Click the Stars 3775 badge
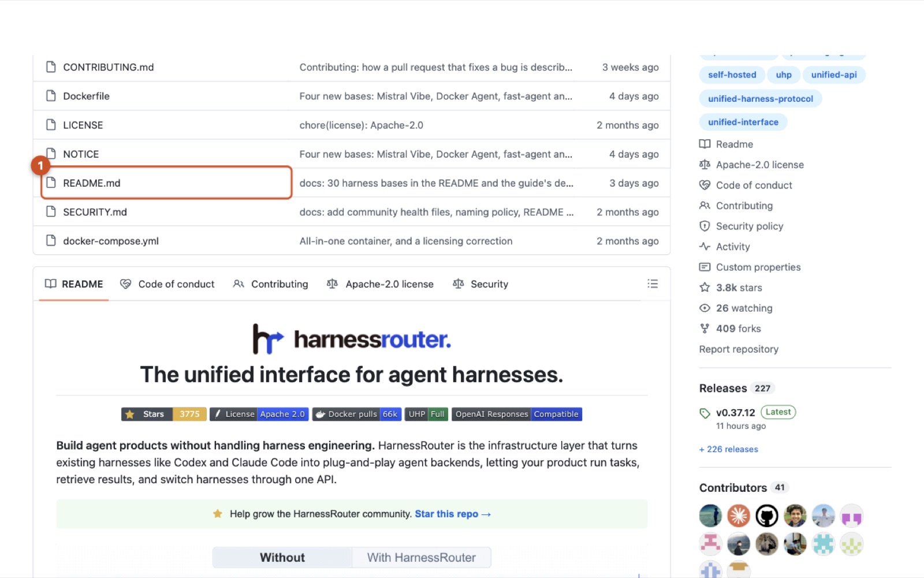 coord(164,414)
